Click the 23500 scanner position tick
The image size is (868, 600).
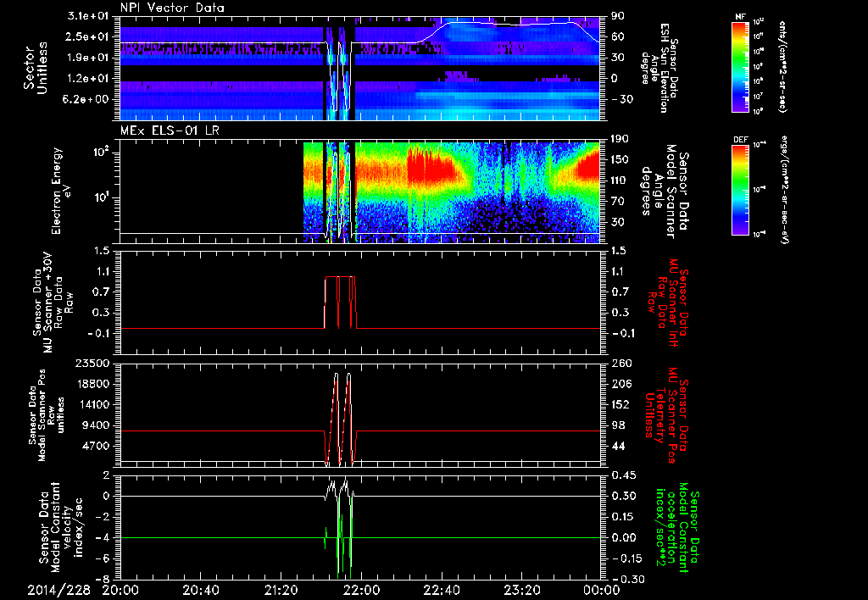(x=92, y=363)
